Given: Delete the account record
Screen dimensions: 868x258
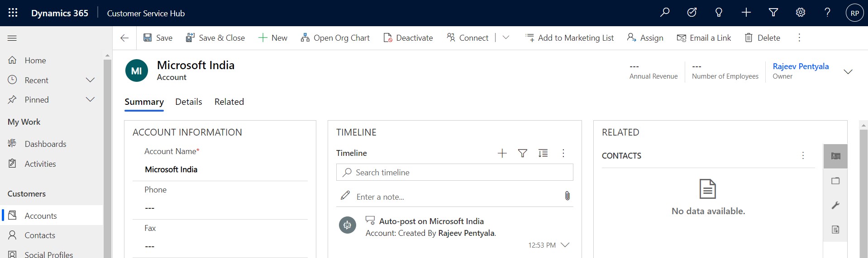Looking at the screenshot, I should pos(762,38).
